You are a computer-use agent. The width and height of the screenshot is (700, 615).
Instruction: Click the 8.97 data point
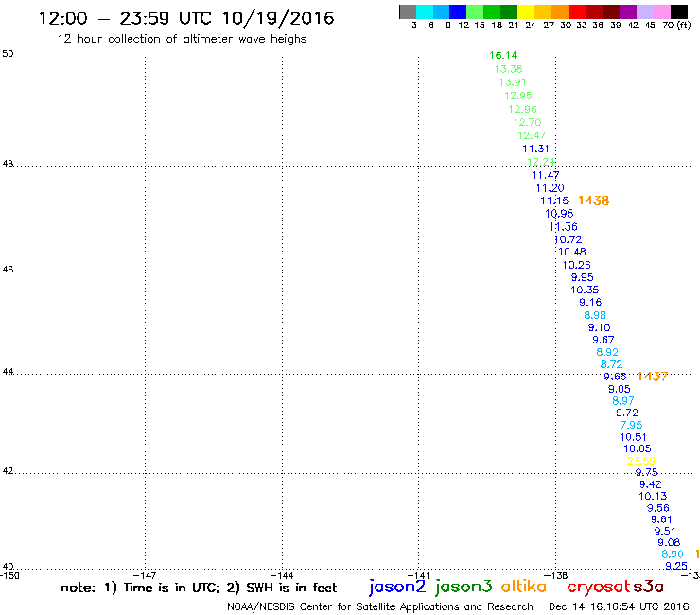(623, 400)
